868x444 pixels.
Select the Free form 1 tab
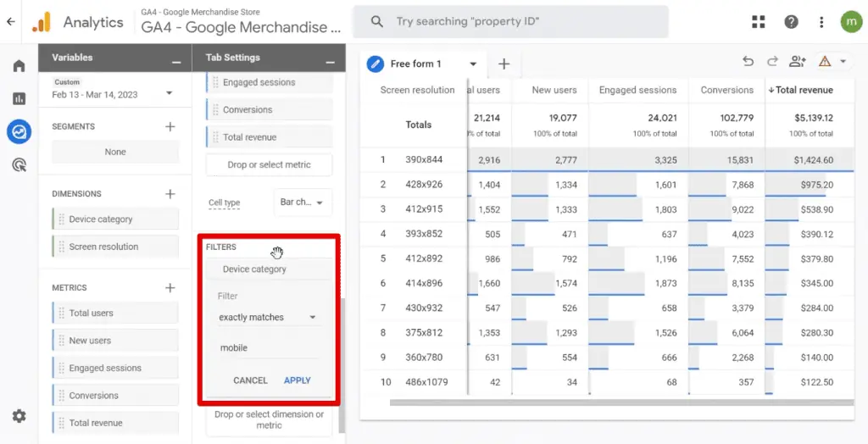click(415, 64)
